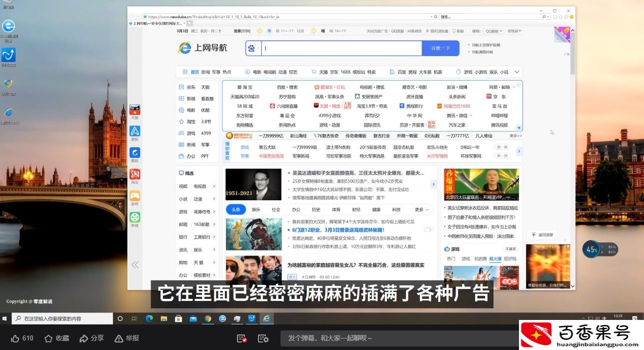This screenshot has width=644, height=350.
Task: Open the 阿里巴巴1688 link
Action: [x=453, y=106]
